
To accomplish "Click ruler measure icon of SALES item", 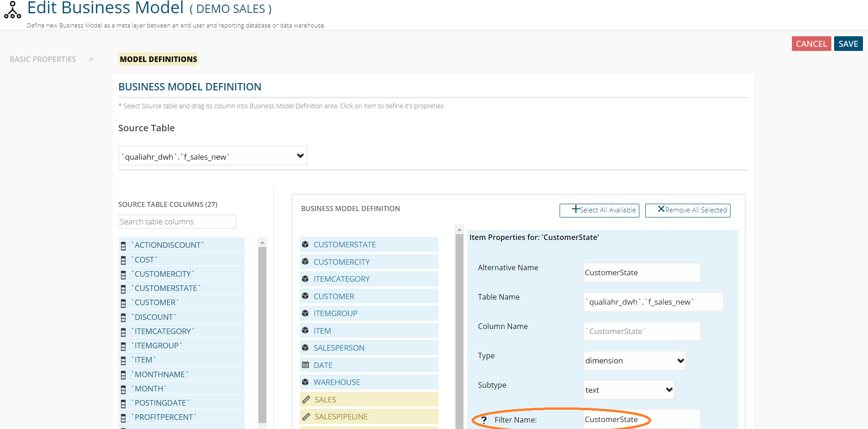I will (x=306, y=400).
